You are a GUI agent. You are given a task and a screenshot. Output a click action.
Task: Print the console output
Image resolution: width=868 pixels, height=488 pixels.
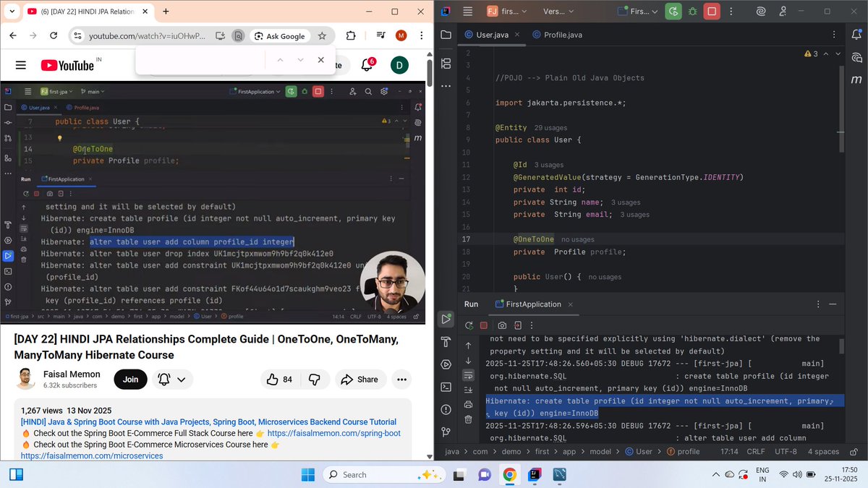coord(468,405)
